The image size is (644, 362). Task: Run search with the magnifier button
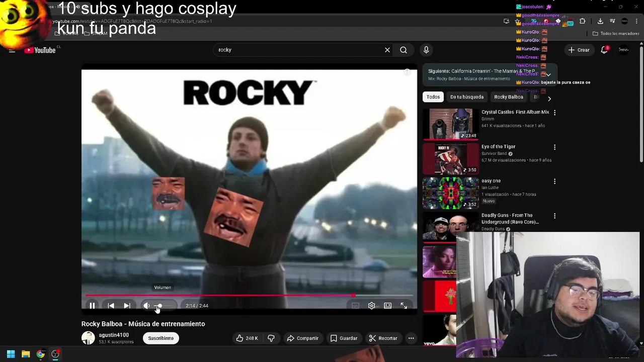[404, 50]
